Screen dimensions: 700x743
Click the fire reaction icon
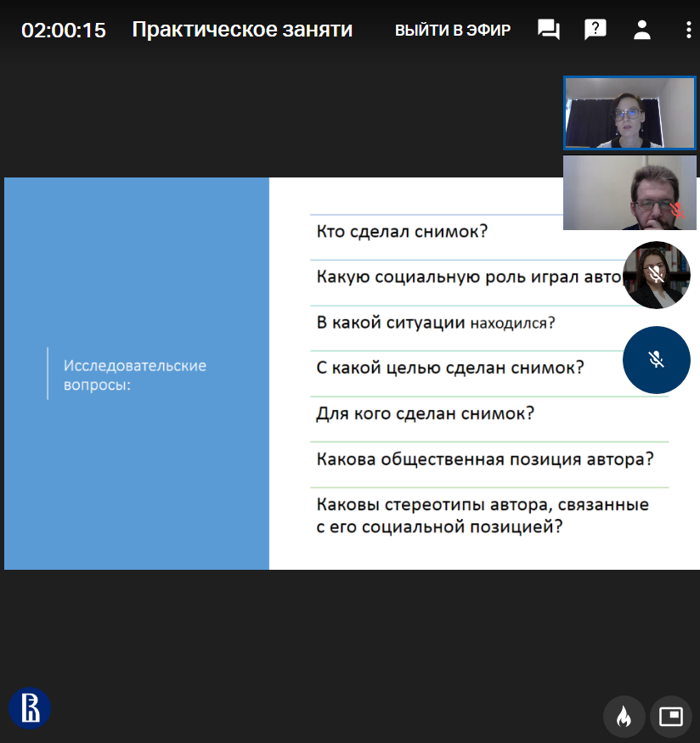tap(624, 718)
